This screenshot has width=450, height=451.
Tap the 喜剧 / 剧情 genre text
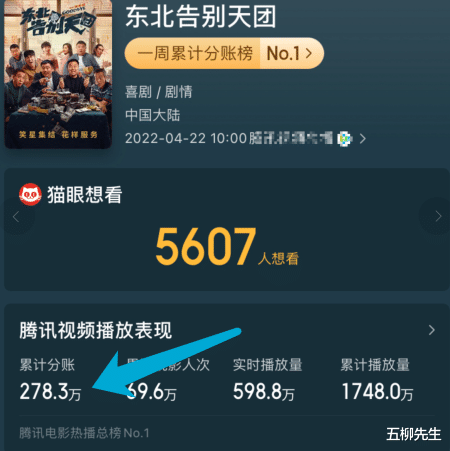[x=159, y=92]
